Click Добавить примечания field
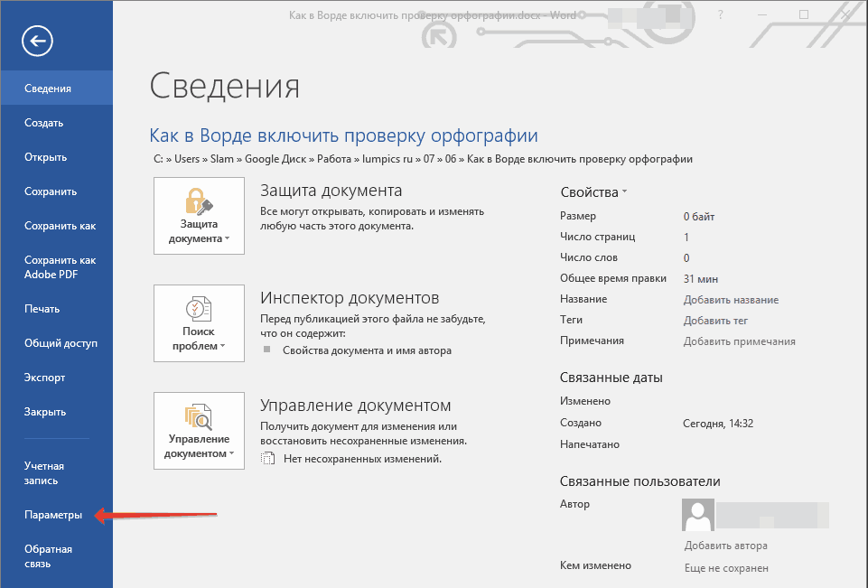Screen dimensions: 868x588 [739, 341]
